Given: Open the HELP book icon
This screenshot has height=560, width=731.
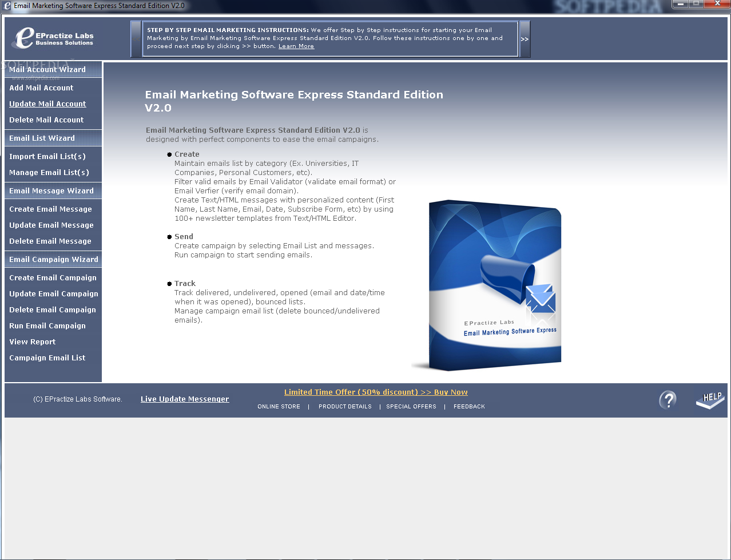Looking at the screenshot, I should pyautogui.click(x=710, y=400).
